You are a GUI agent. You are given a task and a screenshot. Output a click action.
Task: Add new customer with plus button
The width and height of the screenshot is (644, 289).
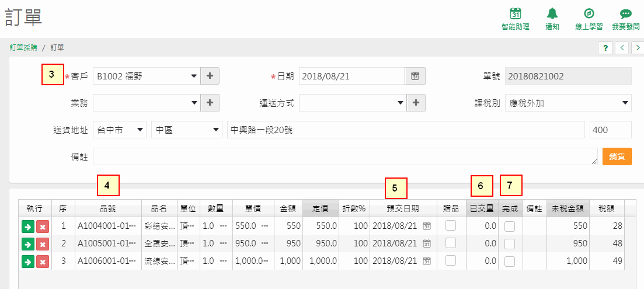pyautogui.click(x=210, y=76)
